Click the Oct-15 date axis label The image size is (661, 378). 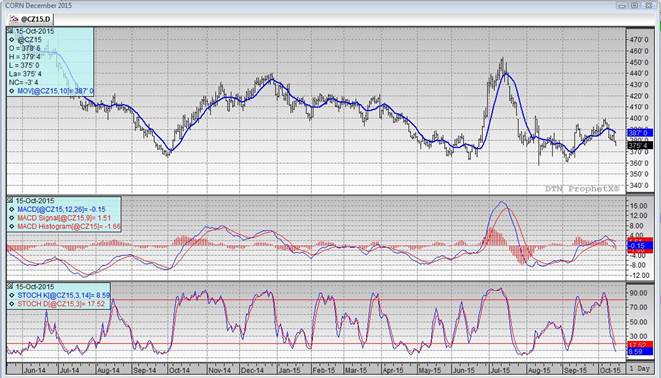point(610,370)
